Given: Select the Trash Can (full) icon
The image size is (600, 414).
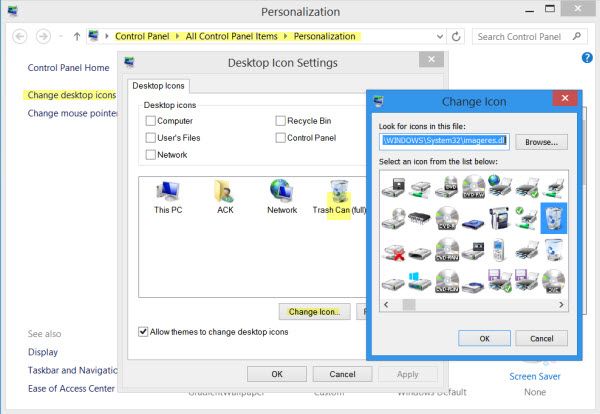Looking at the screenshot, I should click(x=339, y=197).
